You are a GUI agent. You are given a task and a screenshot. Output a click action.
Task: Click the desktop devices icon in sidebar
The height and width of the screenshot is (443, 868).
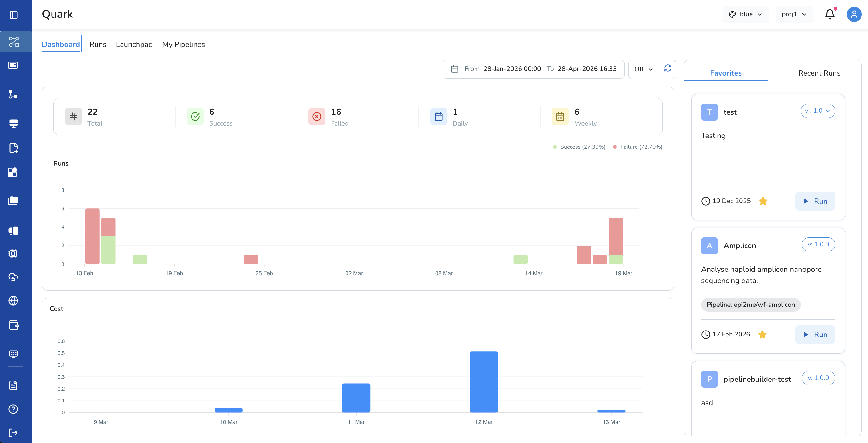pyautogui.click(x=13, y=231)
